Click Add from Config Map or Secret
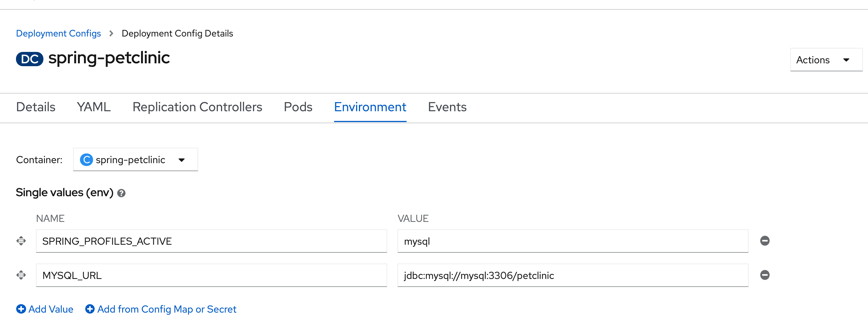Viewport: 868px width, 324px height. point(166,309)
